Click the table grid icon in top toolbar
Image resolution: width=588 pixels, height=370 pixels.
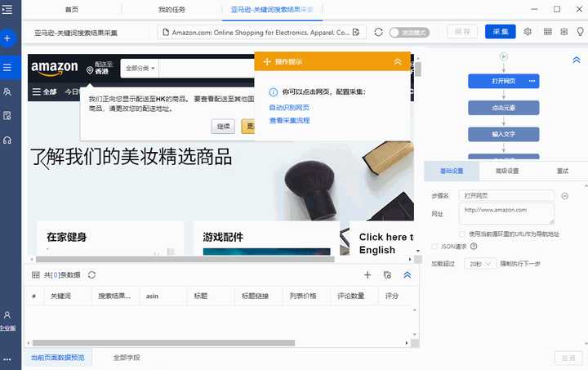(x=547, y=32)
